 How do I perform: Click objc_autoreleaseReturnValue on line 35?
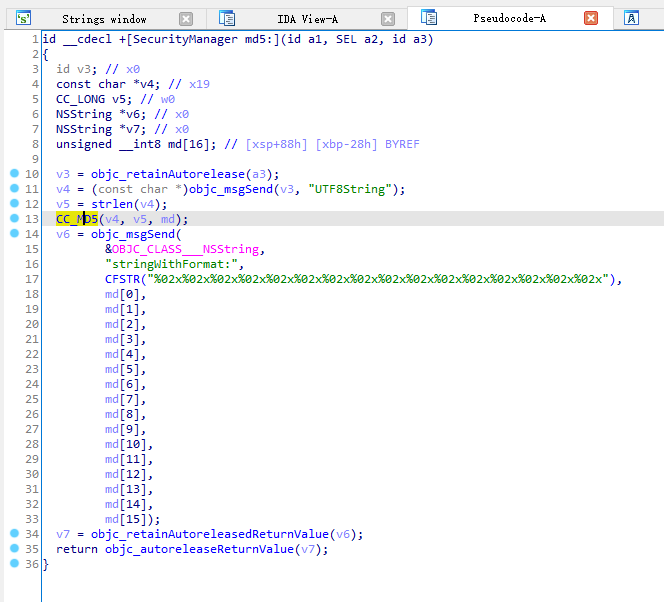point(199,549)
